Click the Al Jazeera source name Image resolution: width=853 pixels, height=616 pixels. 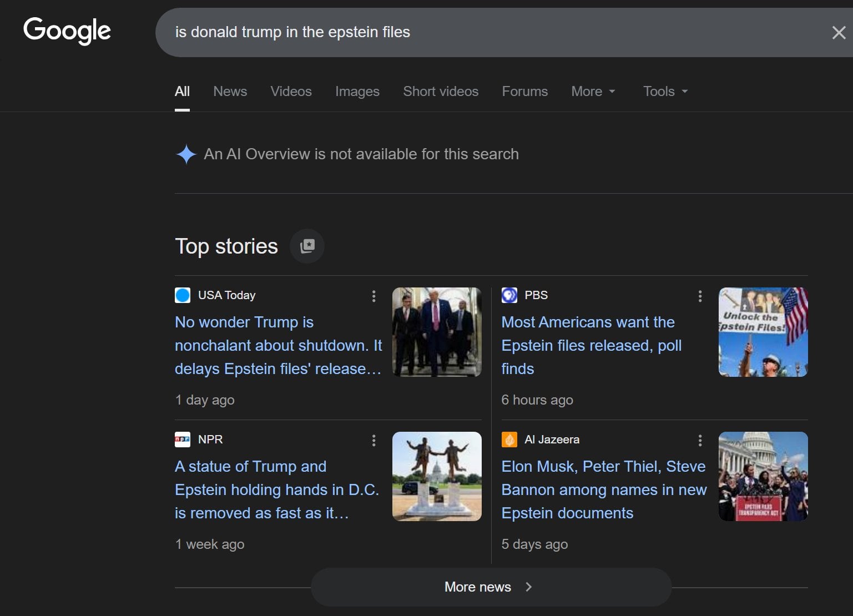(552, 440)
